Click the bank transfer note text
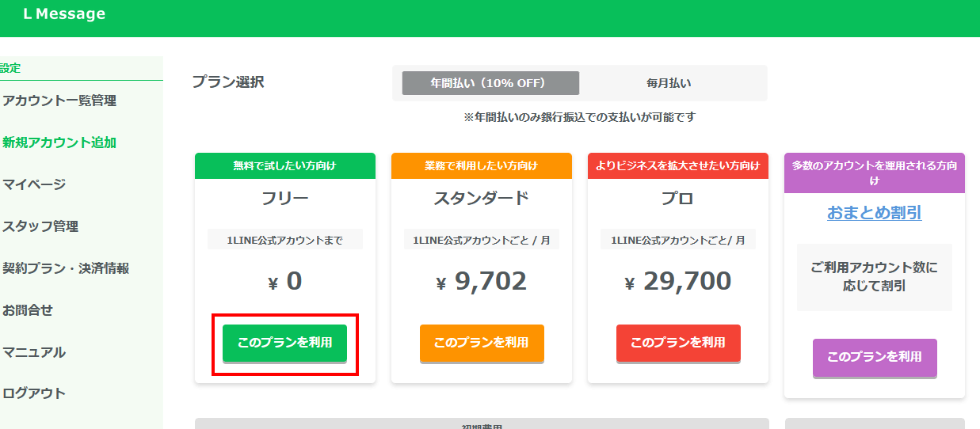The width and height of the screenshot is (980, 429). [580, 116]
